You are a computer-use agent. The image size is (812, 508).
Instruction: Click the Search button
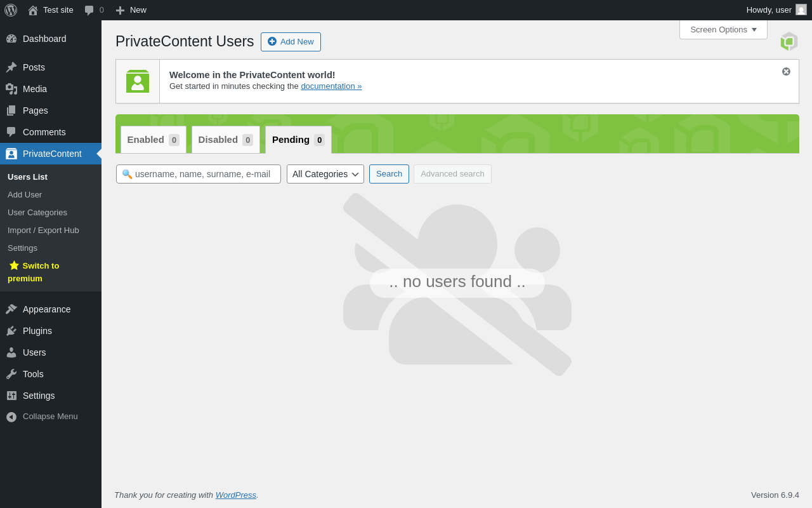tap(389, 174)
